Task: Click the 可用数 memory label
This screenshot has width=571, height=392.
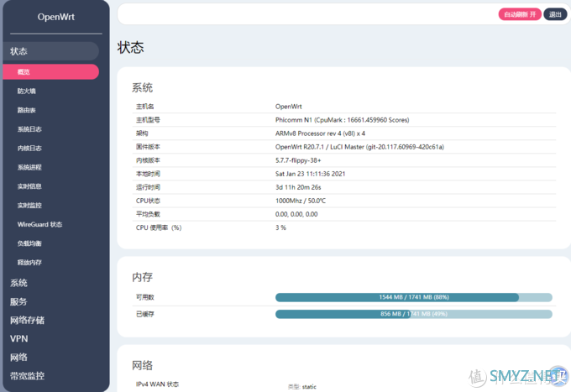Action: 145,297
